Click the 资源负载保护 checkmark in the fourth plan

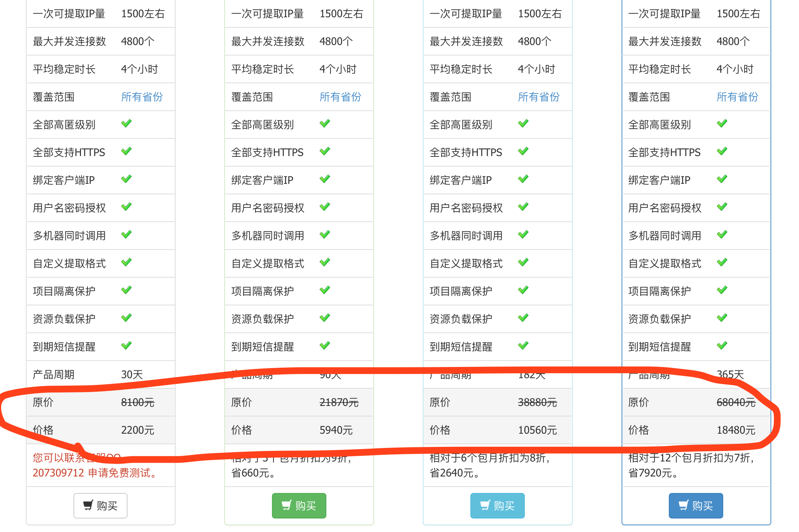point(722,318)
